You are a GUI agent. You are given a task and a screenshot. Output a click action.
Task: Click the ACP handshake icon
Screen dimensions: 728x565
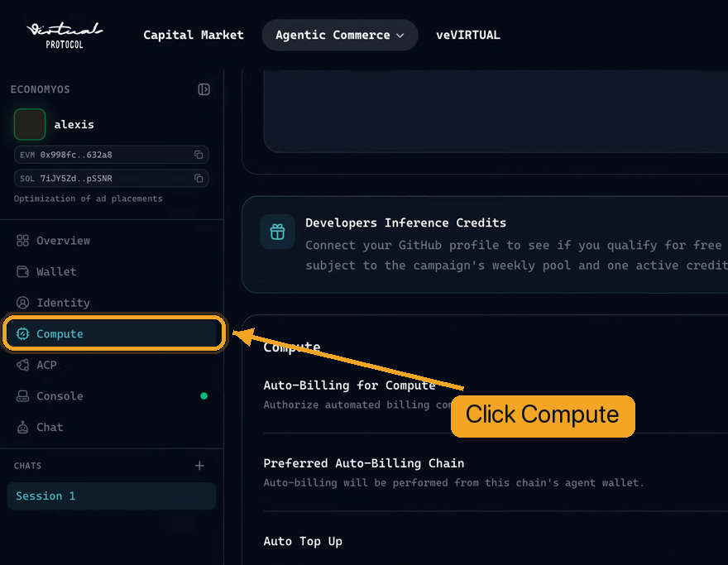23,365
